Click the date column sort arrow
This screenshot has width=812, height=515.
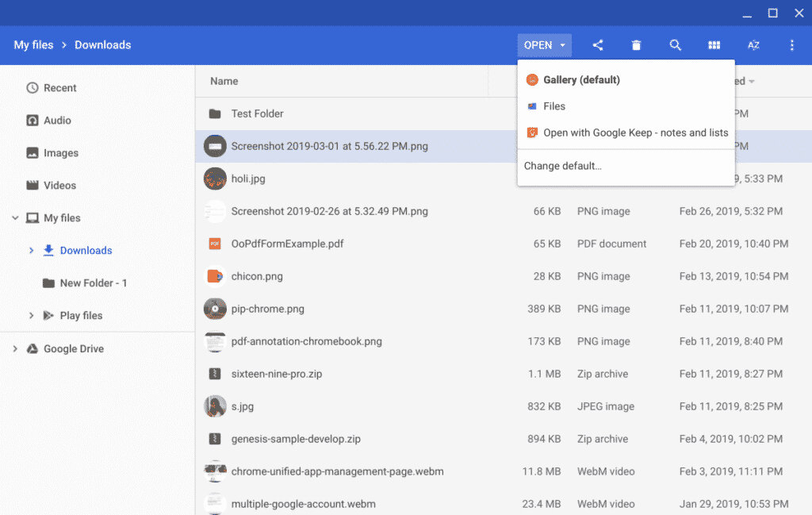[x=752, y=82]
